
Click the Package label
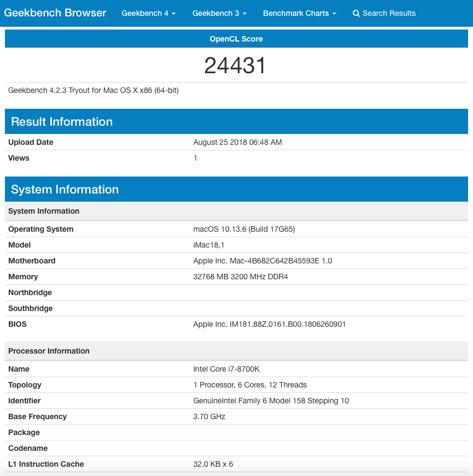point(24,432)
